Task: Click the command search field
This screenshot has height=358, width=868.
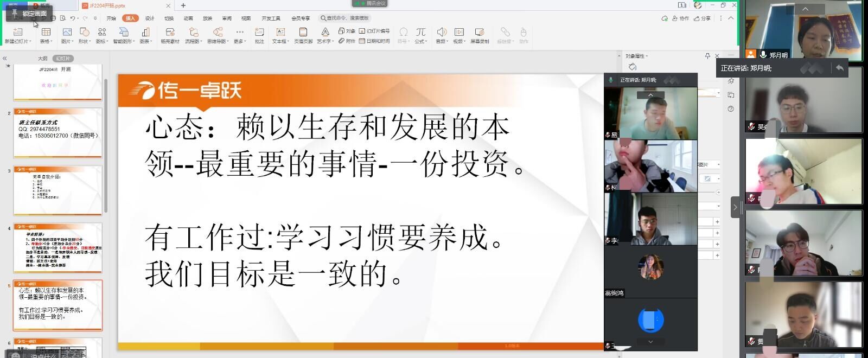Action: [x=345, y=18]
